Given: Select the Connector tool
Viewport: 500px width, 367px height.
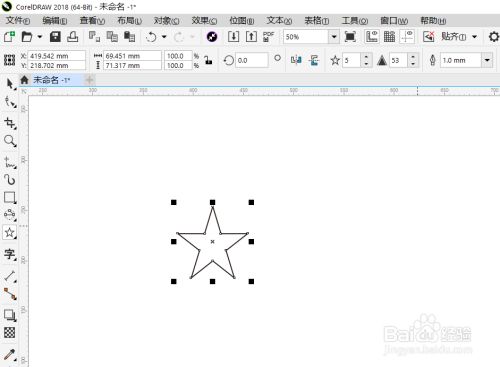Looking at the screenshot, I should pyautogui.click(x=10, y=294).
